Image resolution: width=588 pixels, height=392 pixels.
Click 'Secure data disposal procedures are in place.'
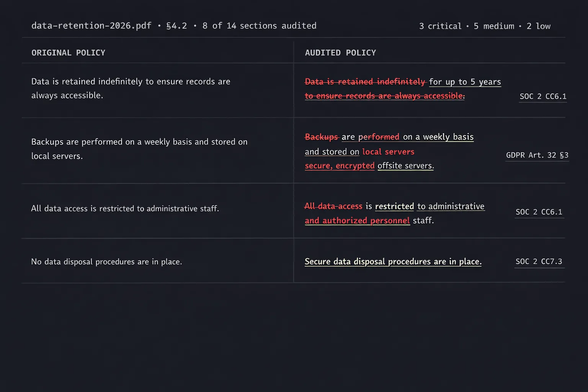click(393, 261)
